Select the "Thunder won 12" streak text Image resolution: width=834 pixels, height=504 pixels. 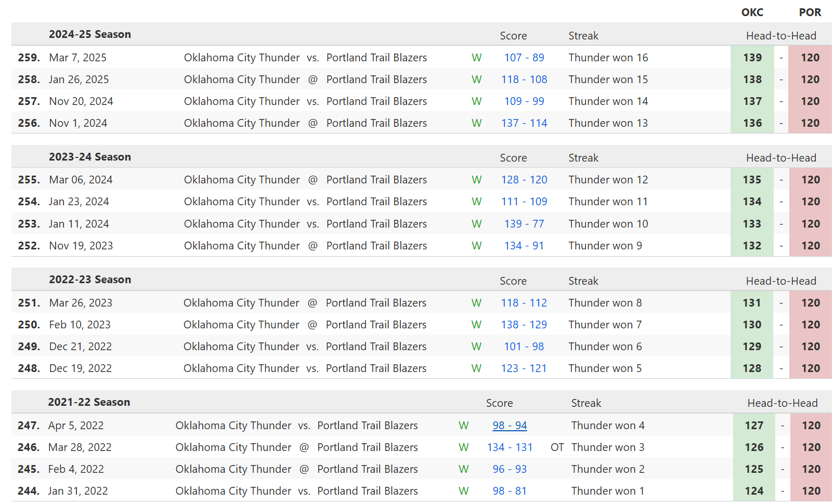tap(608, 180)
